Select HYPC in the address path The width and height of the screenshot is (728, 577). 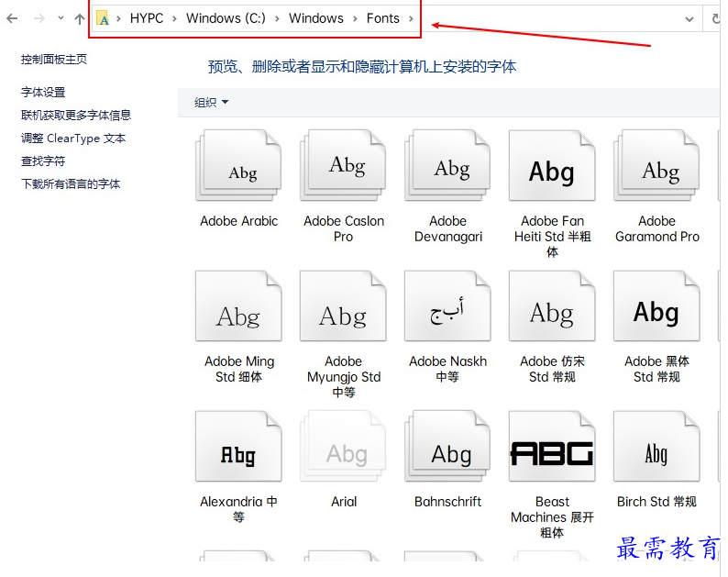(147, 18)
